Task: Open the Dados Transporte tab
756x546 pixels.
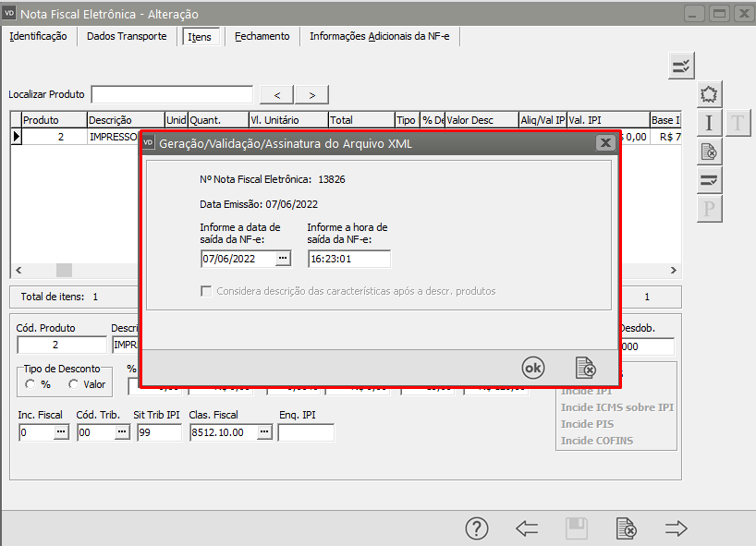Action: pos(127,37)
